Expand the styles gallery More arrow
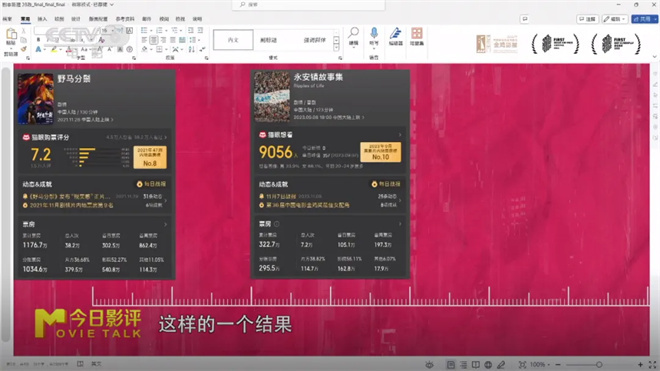 point(336,49)
